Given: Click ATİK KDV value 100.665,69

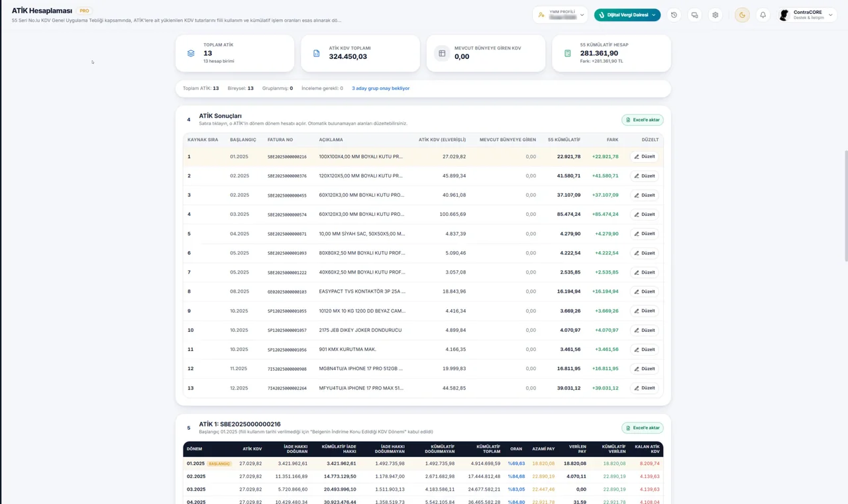Looking at the screenshot, I should click(x=452, y=215).
